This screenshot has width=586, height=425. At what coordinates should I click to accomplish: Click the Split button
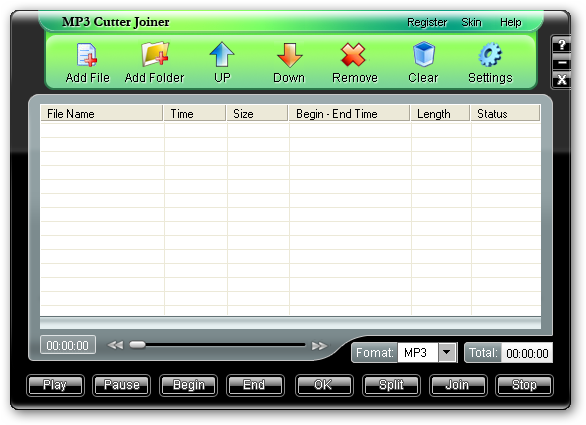[391, 385]
